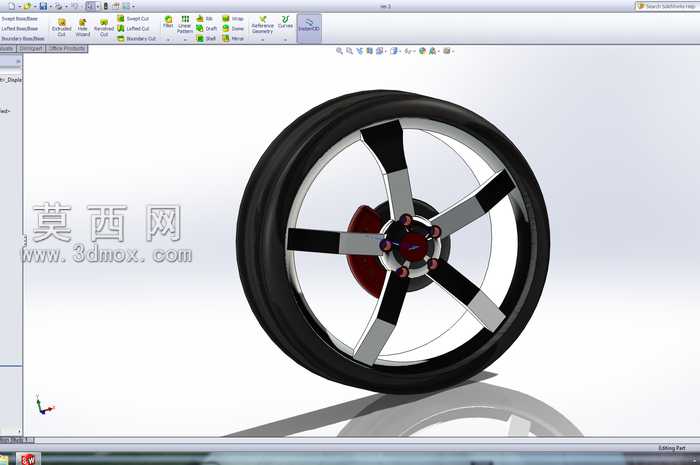Expand the Curves dropdown arrow
Image resolution: width=700 pixels, height=465 pixels.
[x=285, y=40]
